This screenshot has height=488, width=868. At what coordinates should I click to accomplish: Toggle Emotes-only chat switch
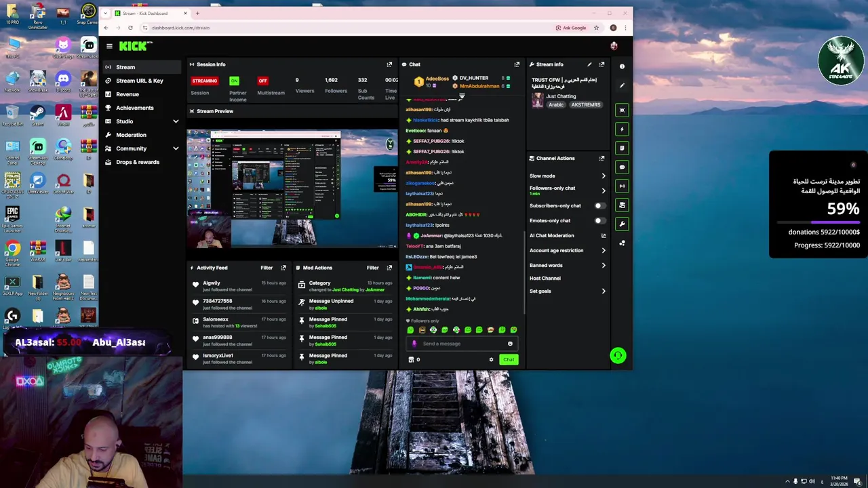(x=600, y=220)
